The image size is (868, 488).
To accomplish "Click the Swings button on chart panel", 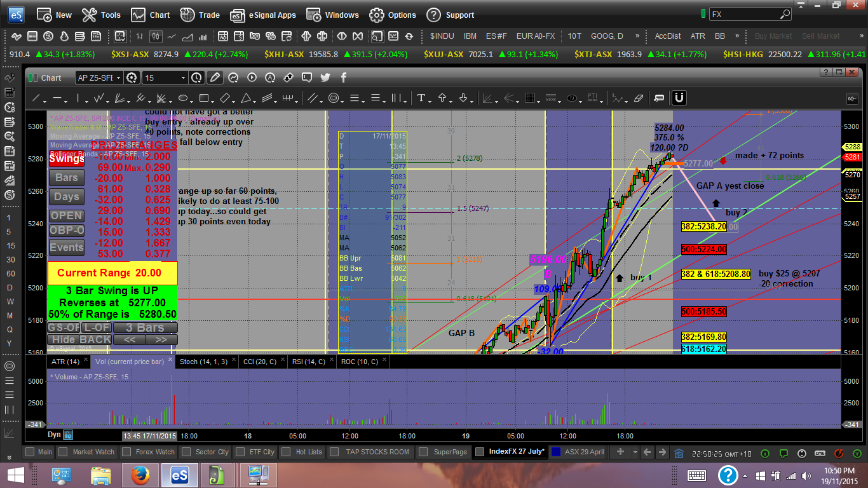I will [x=66, y=159].
